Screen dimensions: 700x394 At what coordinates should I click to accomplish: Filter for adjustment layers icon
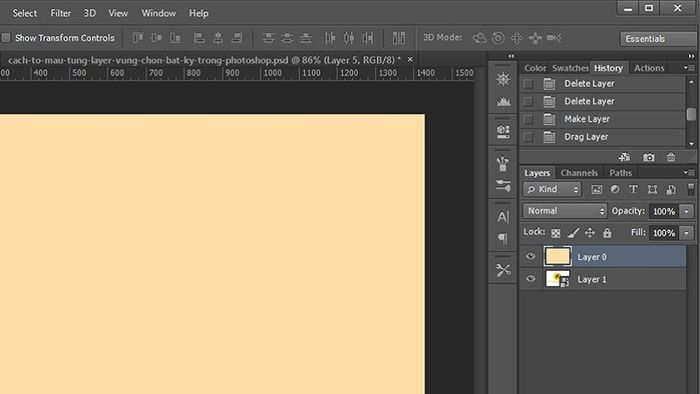(x=615, y=190)
